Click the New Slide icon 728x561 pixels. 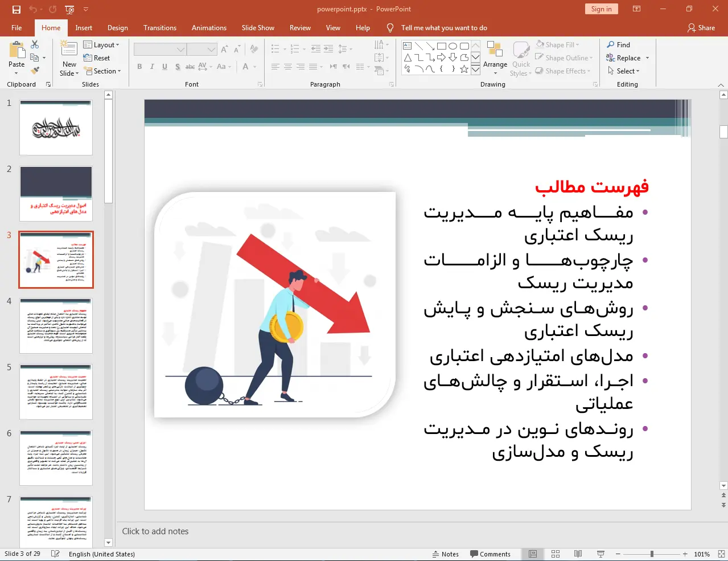pos(69,50)
